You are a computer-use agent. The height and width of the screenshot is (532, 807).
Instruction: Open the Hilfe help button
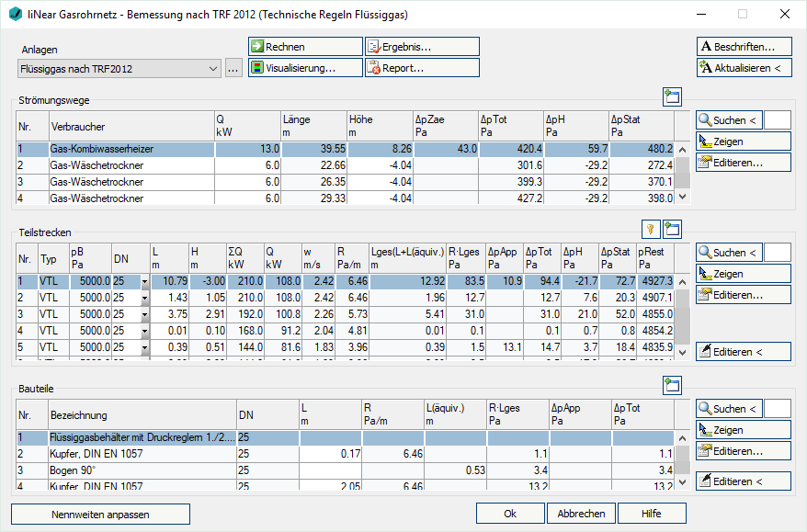652,514
